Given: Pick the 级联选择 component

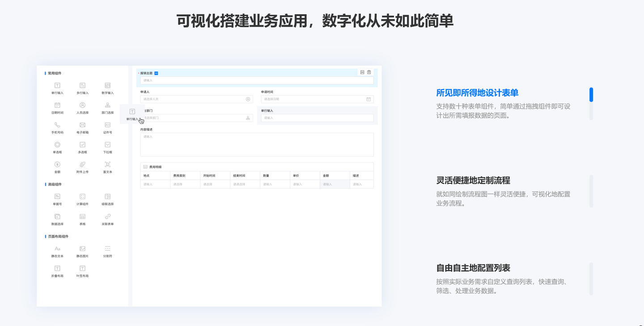Looking at the screenshot, I should pos(107,199).
